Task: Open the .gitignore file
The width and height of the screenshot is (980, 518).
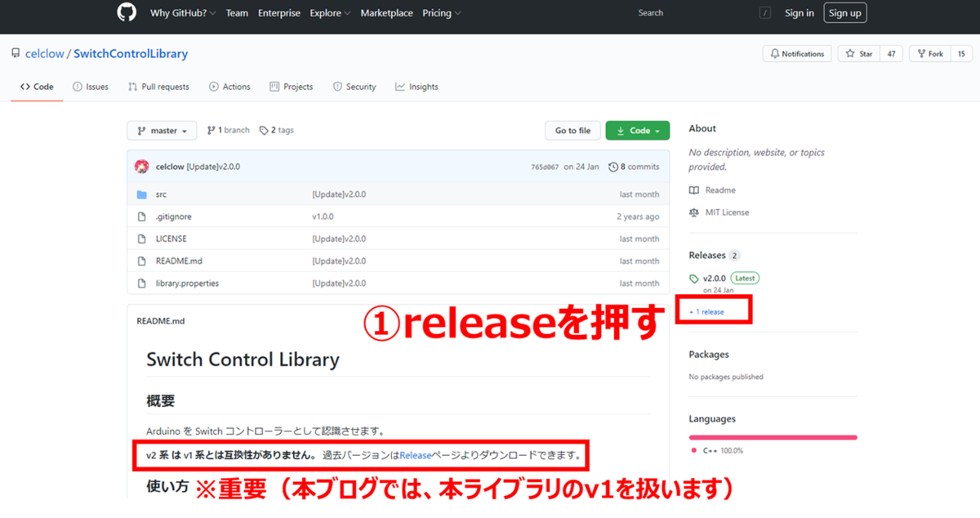Action: click(x=173, y=217)
